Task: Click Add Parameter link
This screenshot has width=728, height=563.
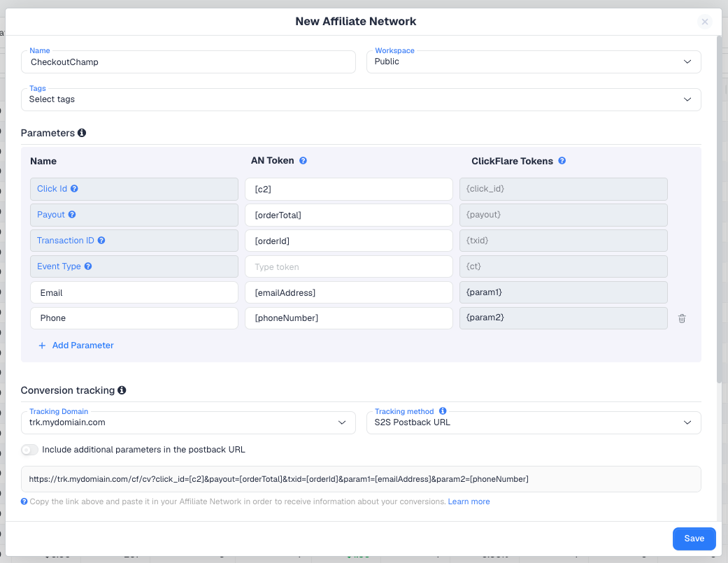Action: tap(83, 345)
